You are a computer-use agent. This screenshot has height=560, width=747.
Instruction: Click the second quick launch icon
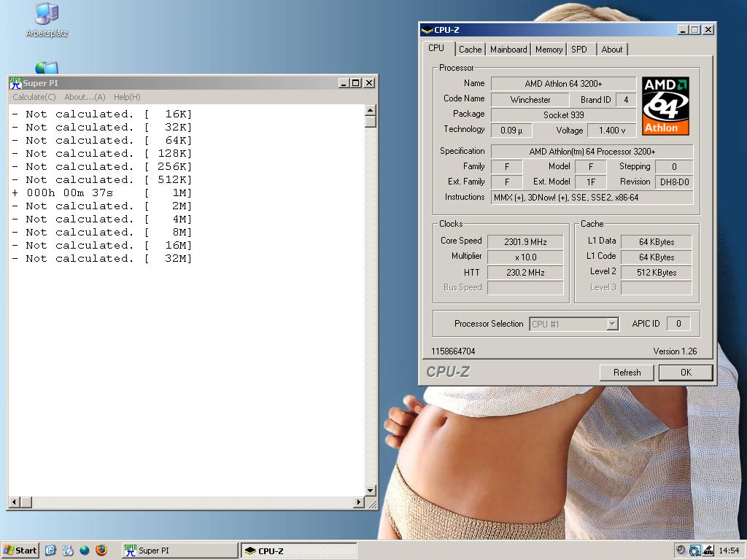(68, 551)
